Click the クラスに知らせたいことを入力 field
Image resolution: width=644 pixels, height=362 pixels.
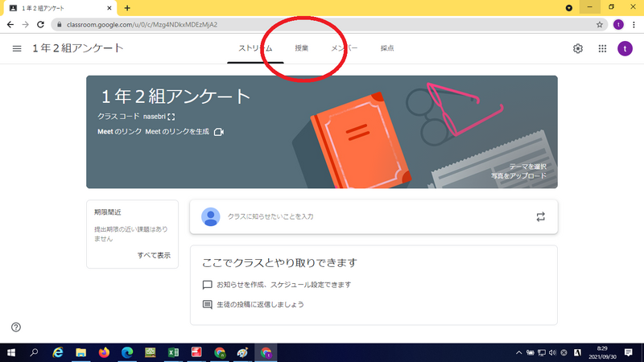[x=362, y=216]
